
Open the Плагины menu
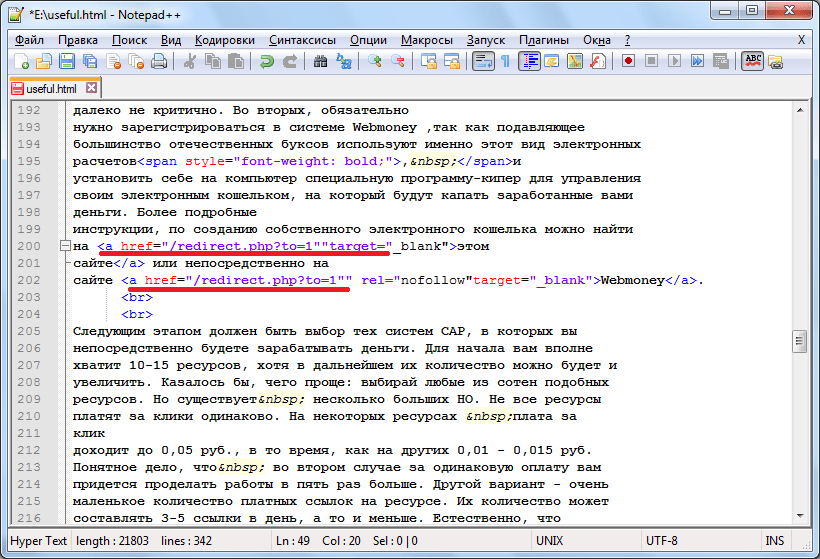tap(544, 39)
